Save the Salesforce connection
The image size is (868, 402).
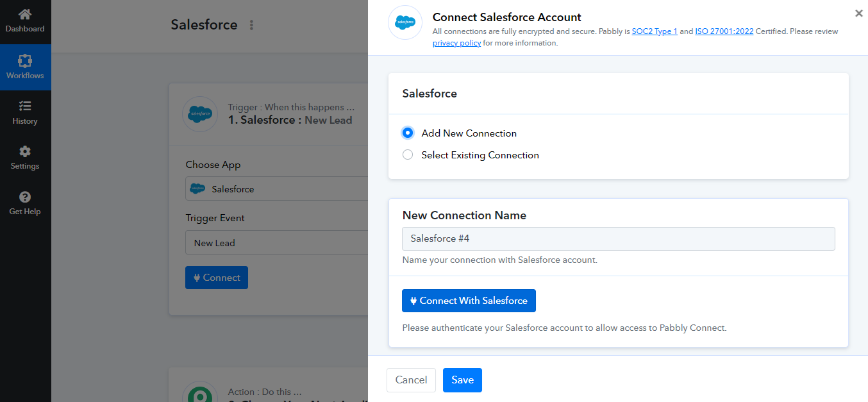click(x=462, y=380)
